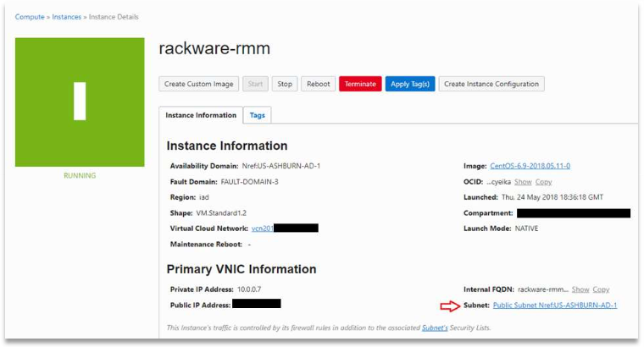Image resolution: width=644 pixels, height=347 pixels.
Task: Click the Subnet's link in the firewall note
Action: tap(435, 328)
